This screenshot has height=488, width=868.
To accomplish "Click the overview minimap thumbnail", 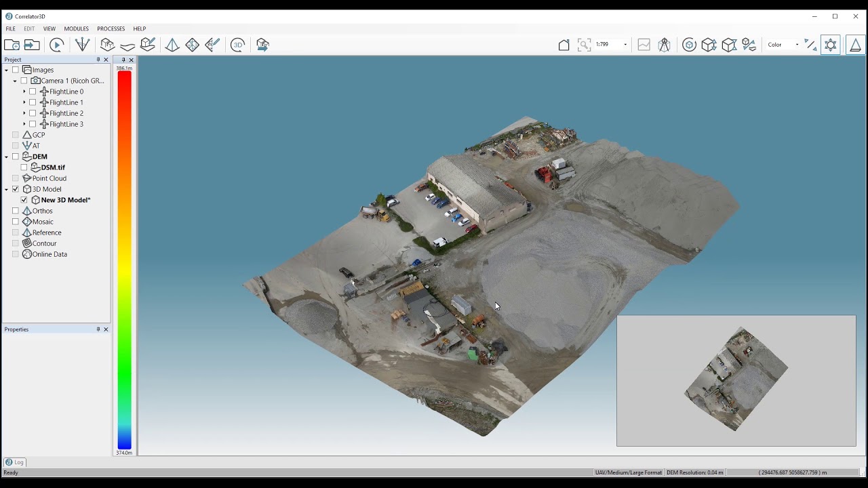I will 736,380.
